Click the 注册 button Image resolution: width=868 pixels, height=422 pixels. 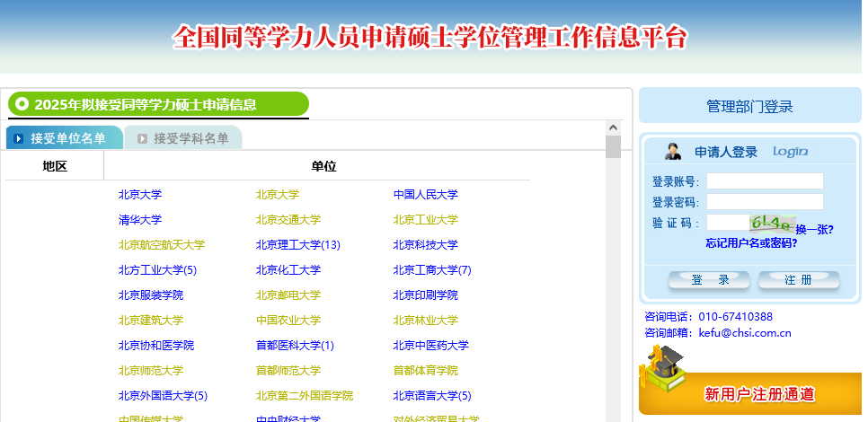[798, 280]
